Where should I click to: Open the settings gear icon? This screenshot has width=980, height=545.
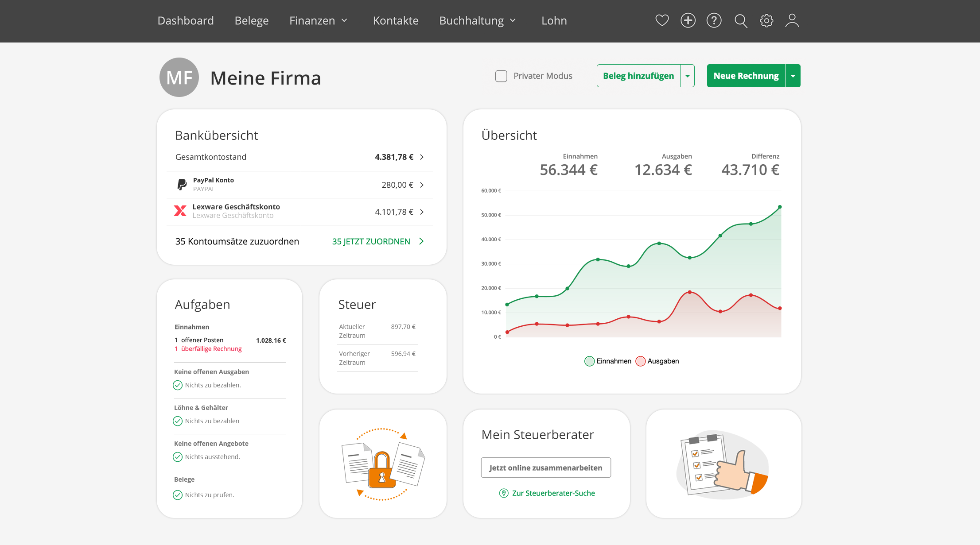click(766, 20)
